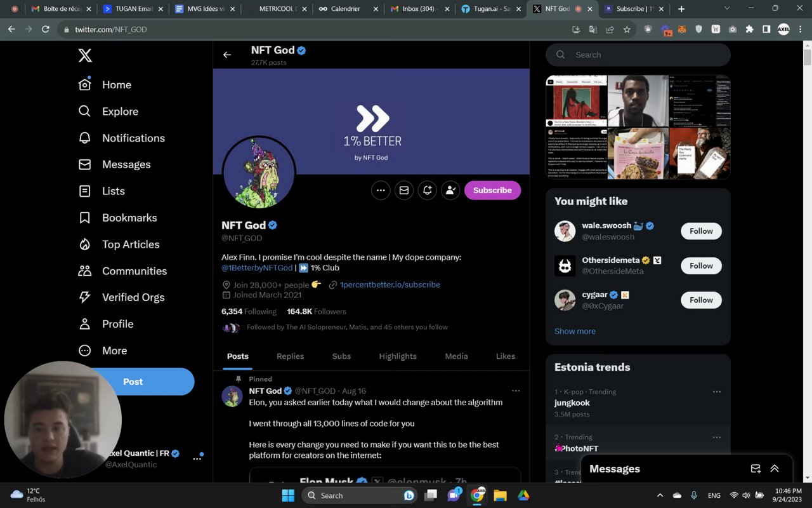
Task: Open File Explorer from the taskbar
Action: pos(500,495)
